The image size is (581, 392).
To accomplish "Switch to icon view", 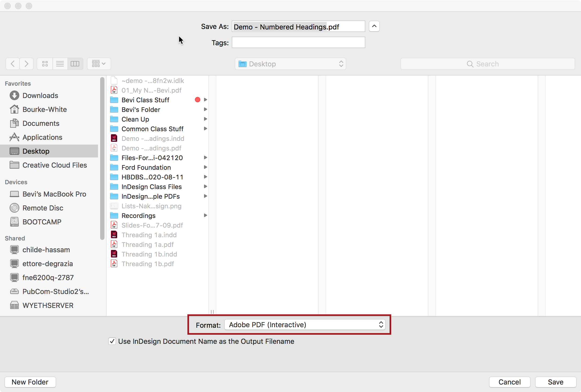I will (44, 64).
